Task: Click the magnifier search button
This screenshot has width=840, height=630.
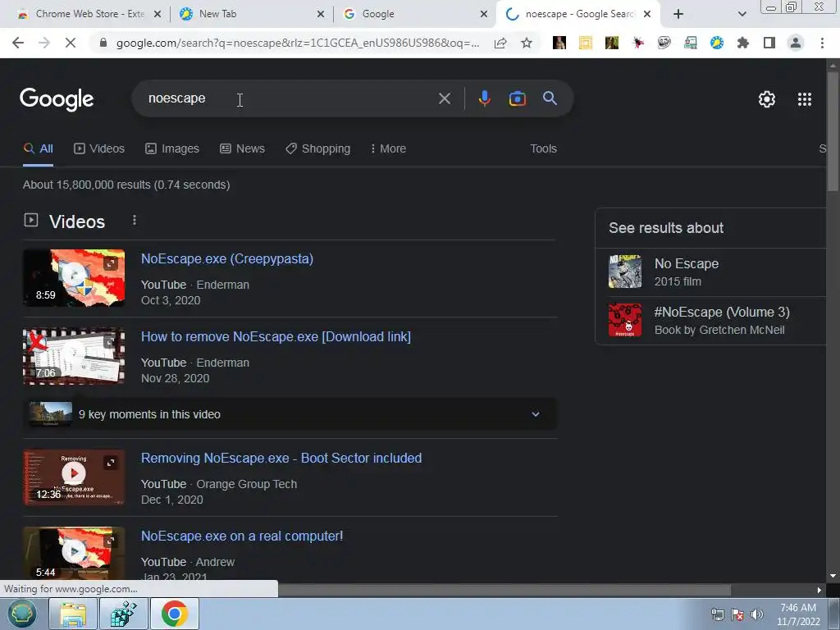Action: click(x=550, y=98)
